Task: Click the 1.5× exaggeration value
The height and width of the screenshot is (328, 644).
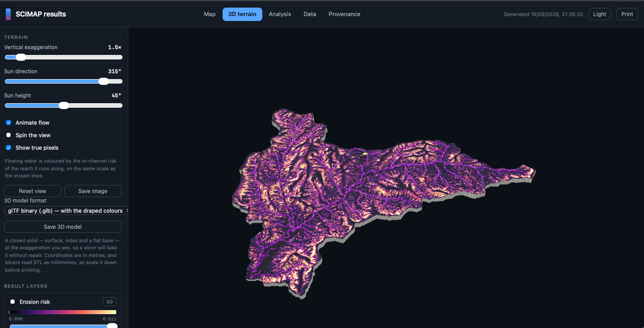Action: point(114,47)
